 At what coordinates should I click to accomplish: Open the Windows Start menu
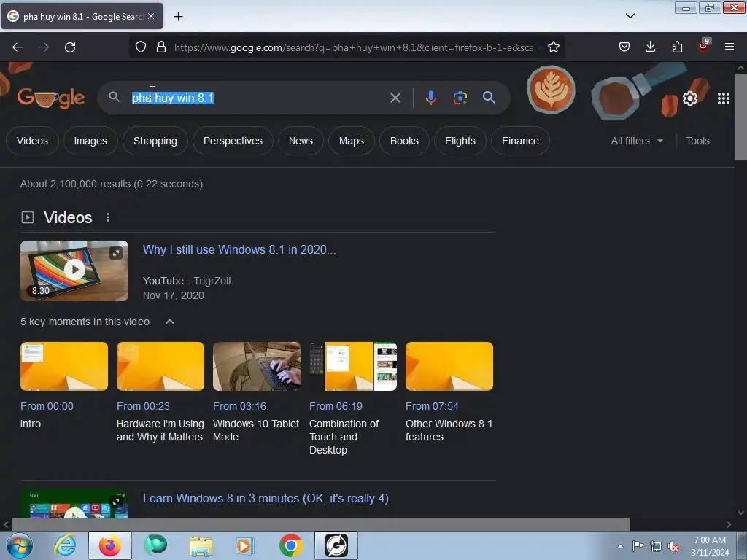[20, 545]
